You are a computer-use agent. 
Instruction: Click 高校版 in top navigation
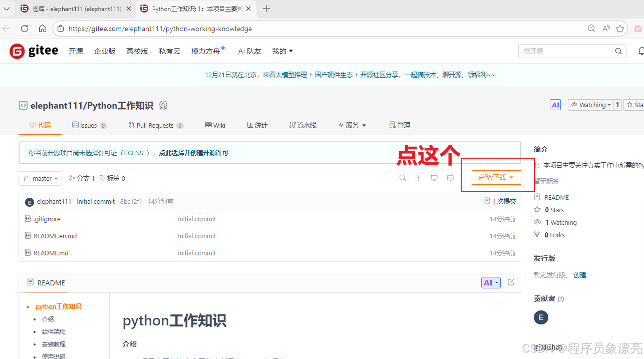[x=137, y=51]
